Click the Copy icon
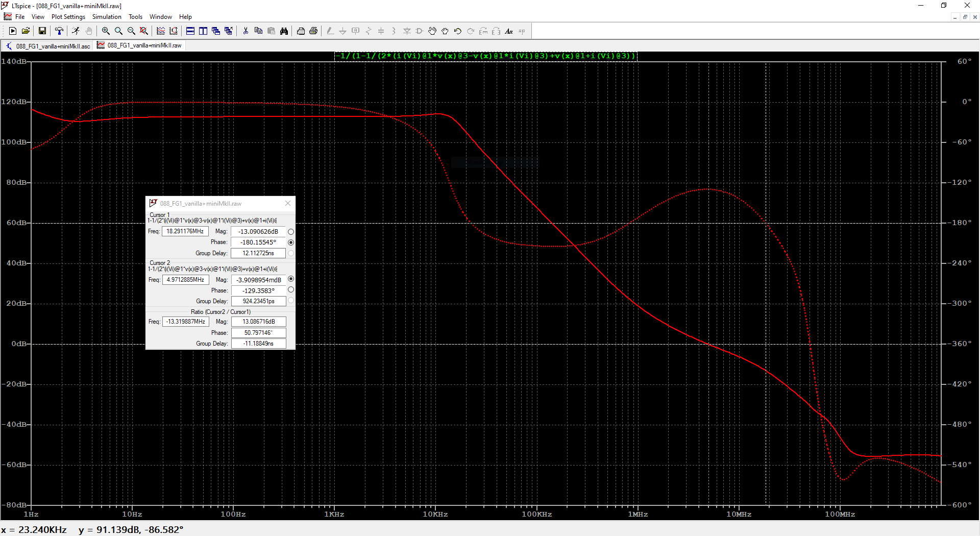The width and height of the screenshot is (980, 536). (x=258, y=31)
